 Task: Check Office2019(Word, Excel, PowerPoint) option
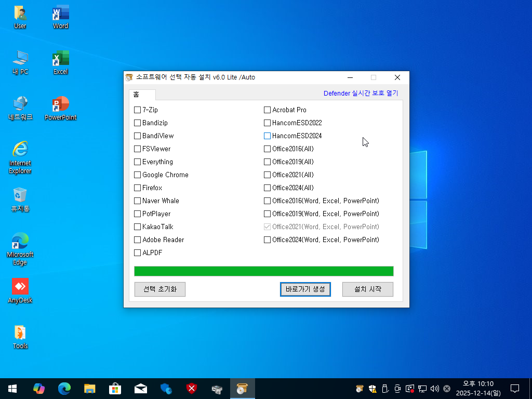268,214
